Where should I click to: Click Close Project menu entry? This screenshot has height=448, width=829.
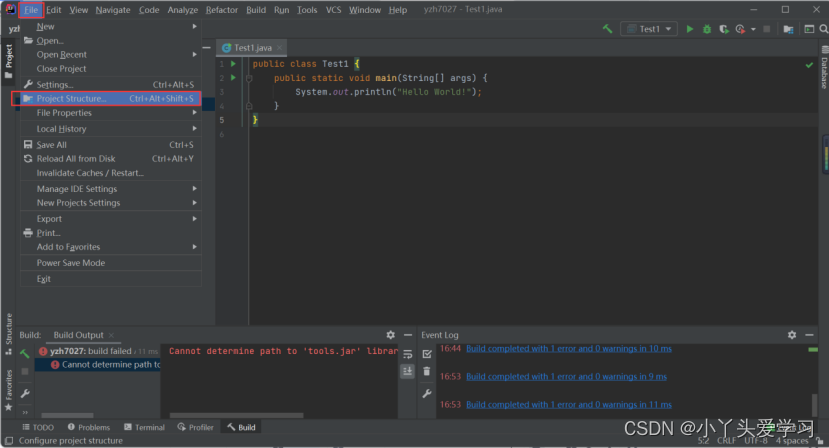pos(111,69)
